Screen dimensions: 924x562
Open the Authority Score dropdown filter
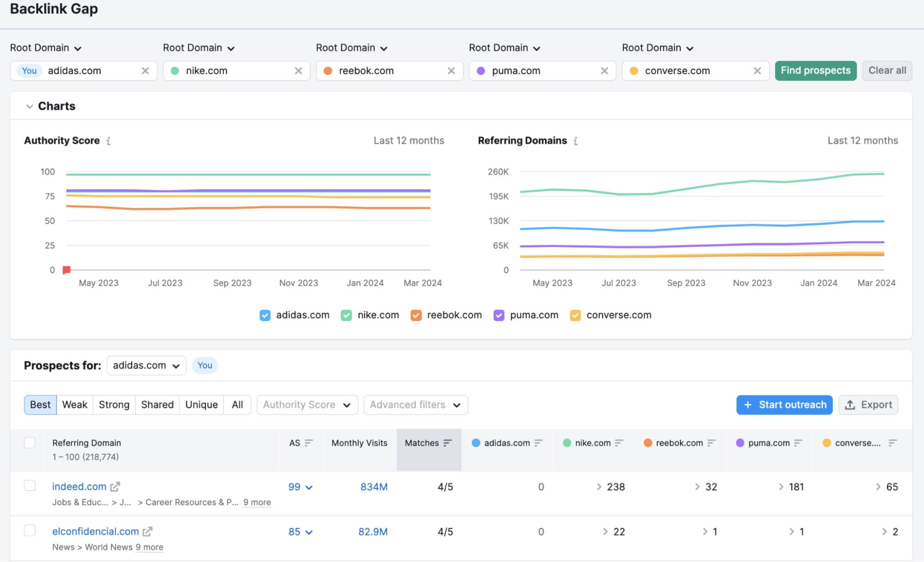click(x=306, y=405)
